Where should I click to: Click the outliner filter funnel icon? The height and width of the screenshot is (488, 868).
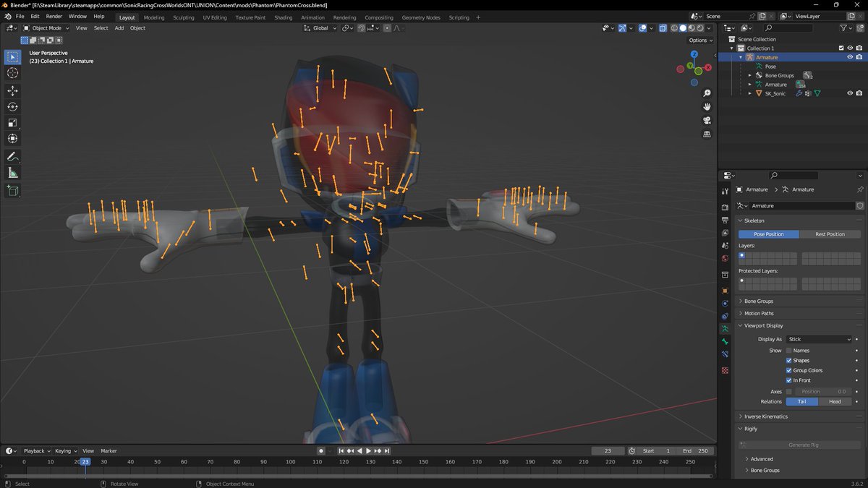click(844, 27)
